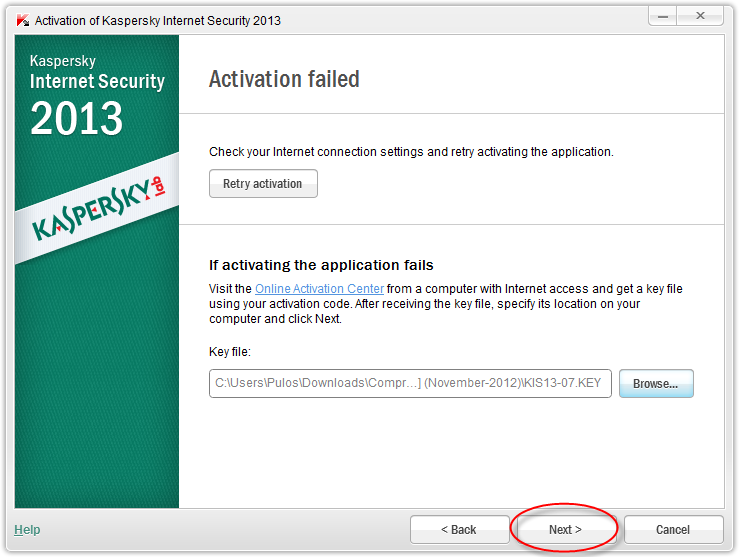
Task: Proceed with the Next button
Action: pos(565,530)
